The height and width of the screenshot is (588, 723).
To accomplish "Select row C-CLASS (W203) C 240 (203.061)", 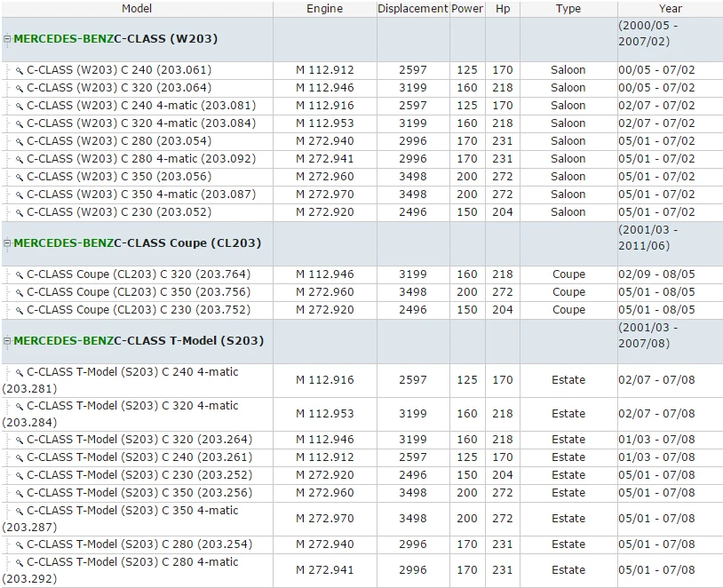I will click(362, 70).
